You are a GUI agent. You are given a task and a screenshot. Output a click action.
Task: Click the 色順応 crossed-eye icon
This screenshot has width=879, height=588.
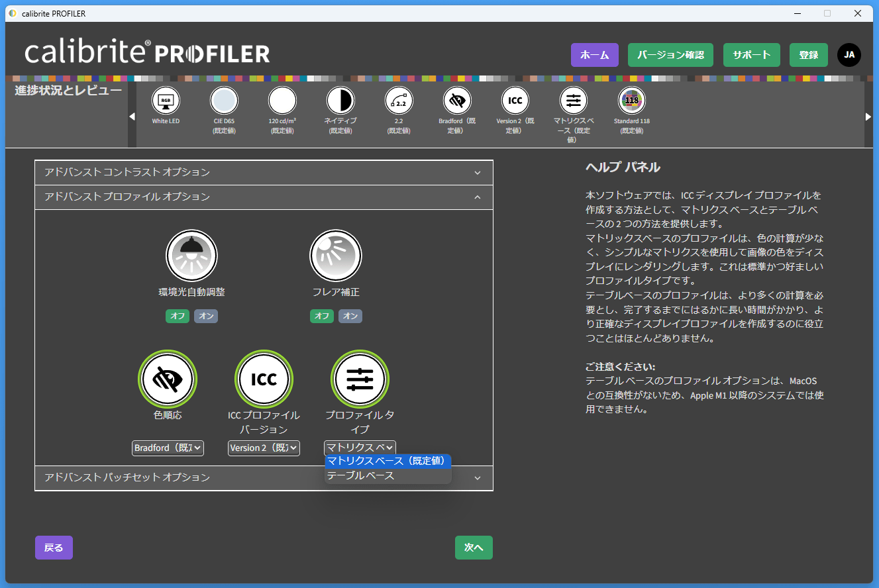tap(167, 379)
